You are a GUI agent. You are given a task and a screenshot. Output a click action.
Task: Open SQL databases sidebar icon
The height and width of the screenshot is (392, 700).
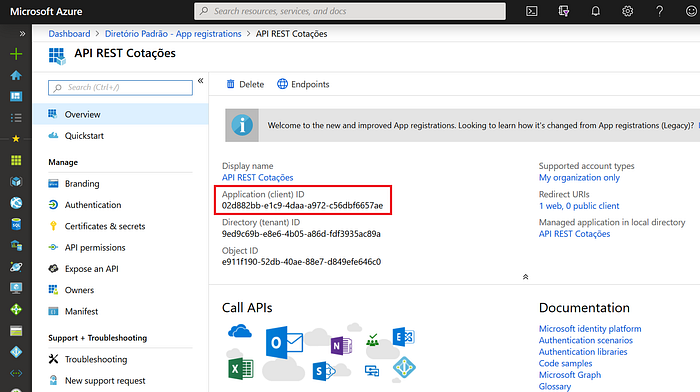(16, 224)
